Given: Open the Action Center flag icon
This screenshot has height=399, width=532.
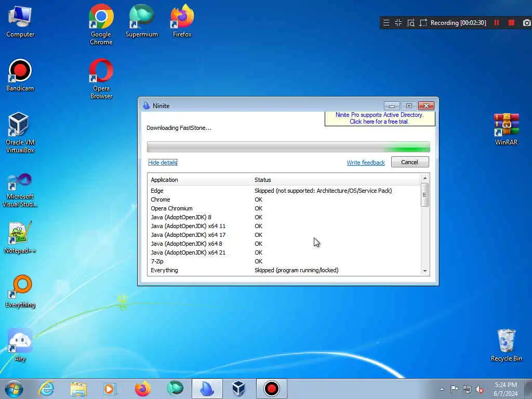Looking at the screenshot, I should 454,389.
